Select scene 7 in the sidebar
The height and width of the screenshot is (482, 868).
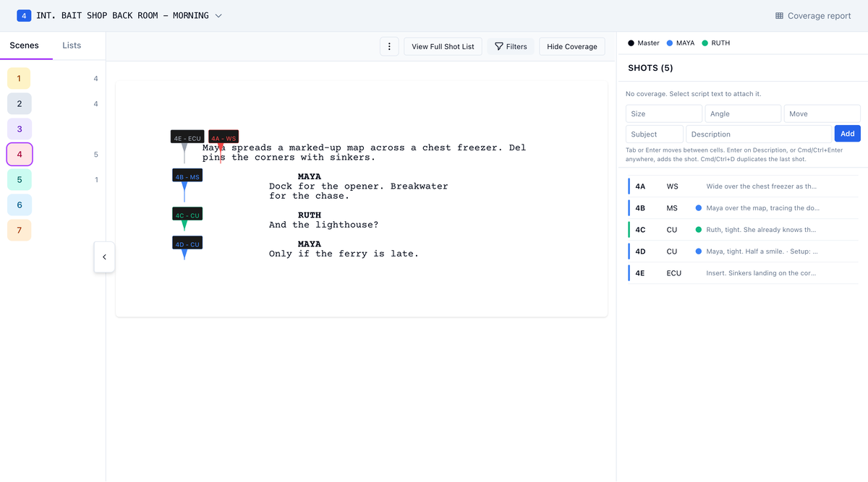tap(19, 231)
